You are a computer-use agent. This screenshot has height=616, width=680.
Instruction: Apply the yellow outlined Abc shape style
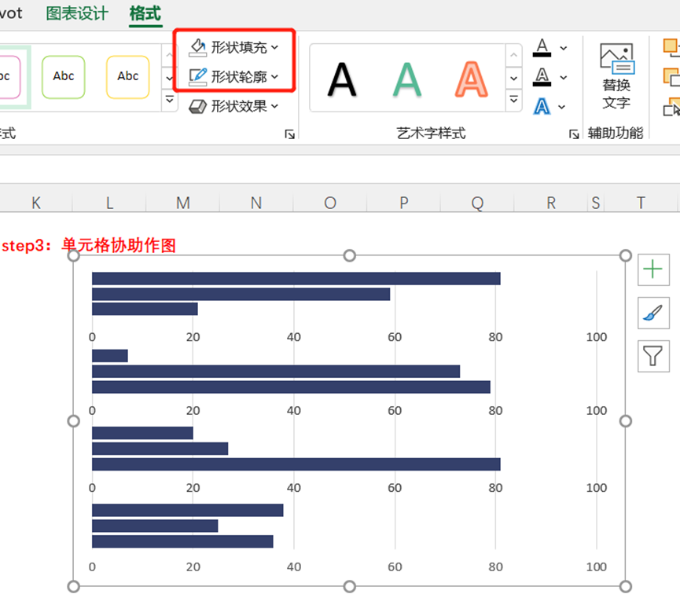(128, 77)
